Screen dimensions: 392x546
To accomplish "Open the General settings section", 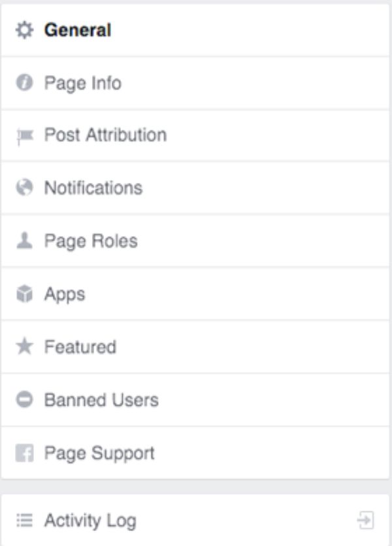I will point(78,31).
